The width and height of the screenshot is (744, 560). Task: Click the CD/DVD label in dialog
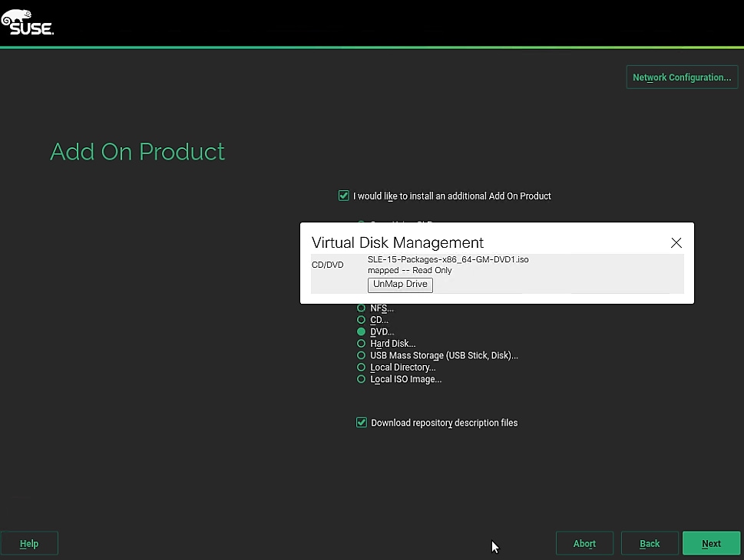tap(327, 265)
